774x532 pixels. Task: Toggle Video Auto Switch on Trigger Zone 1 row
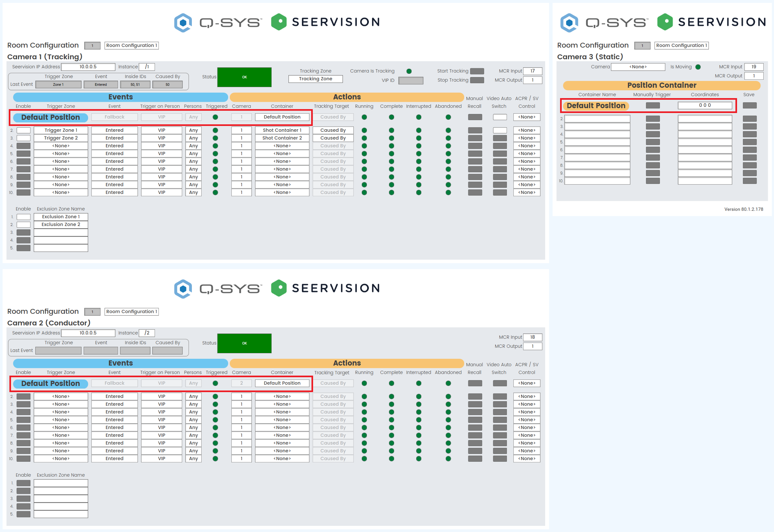tap(499, 130)
